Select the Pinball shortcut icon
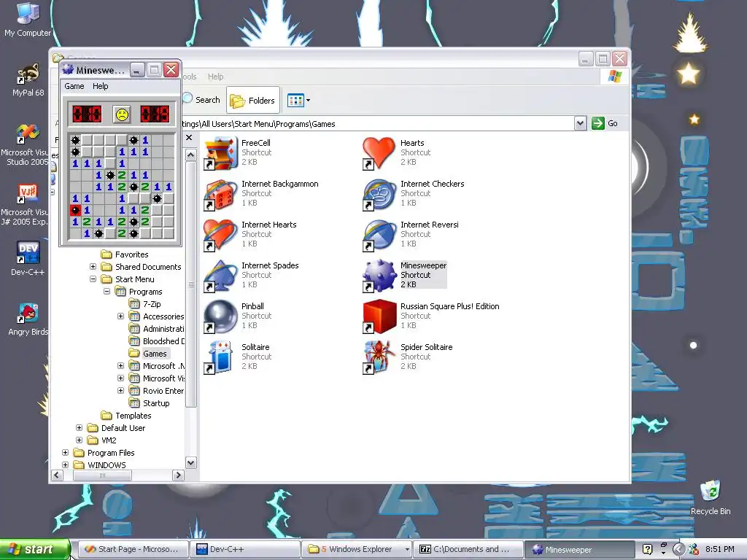The height and width of the screenshot is (560, 747). point(220,316)
